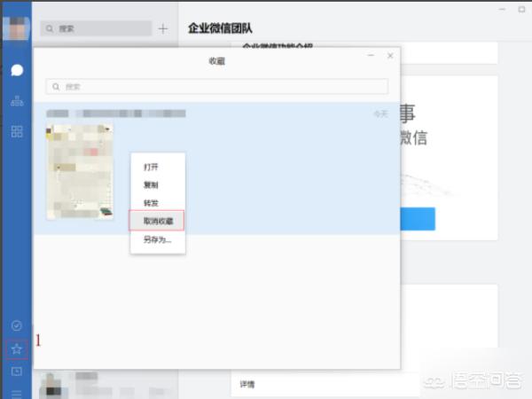Open Favorites via the star icon
This screenshot has height=399, width=532.
pyautogui.click(x=16, y=348)
